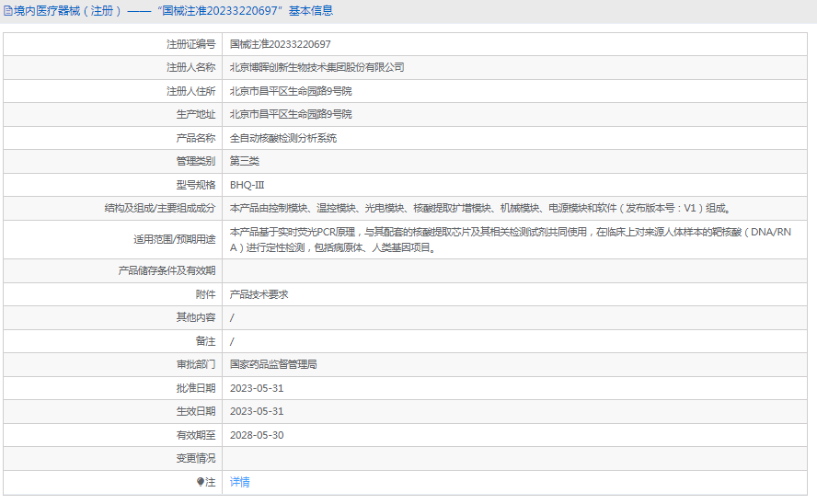This screenshot has width=817, height=504.
Task: Click the label 其他内容
Action: pos(196,317)
